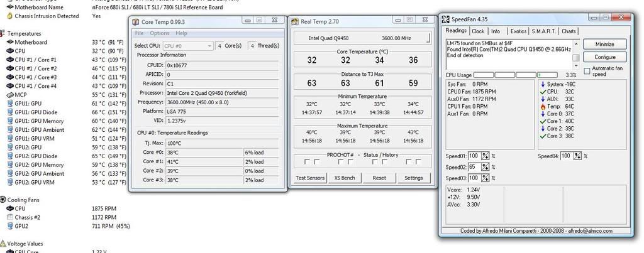The width and height of the screenshot is (644, 253).
Task: Click the GPU1: GPU Ambient row icon
Action: point(10,129)
